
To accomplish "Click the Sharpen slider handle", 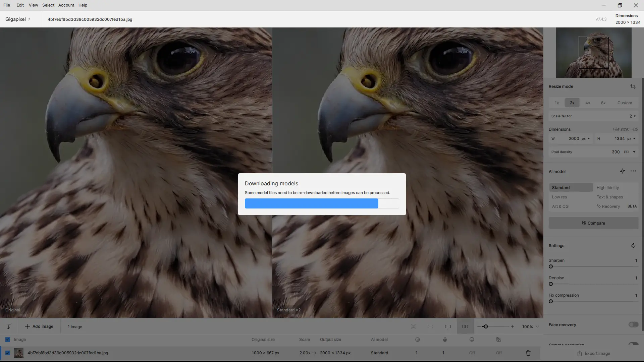I will [x=551, y=267].
